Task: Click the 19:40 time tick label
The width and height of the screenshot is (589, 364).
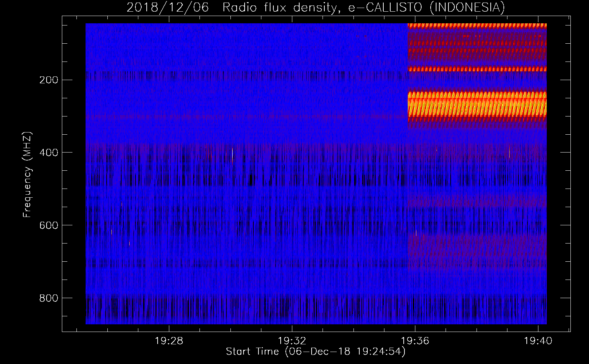Action: pos(538,341)
